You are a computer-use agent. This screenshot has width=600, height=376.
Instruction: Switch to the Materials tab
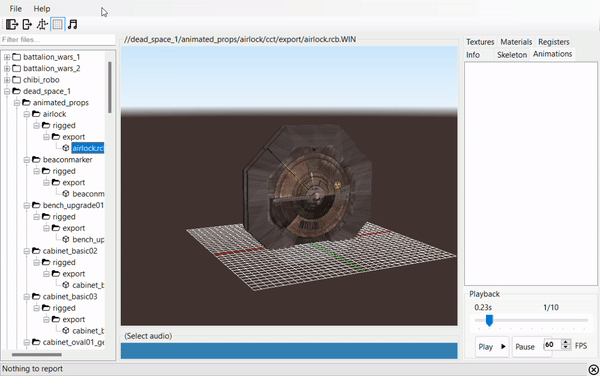coord(516,42)
